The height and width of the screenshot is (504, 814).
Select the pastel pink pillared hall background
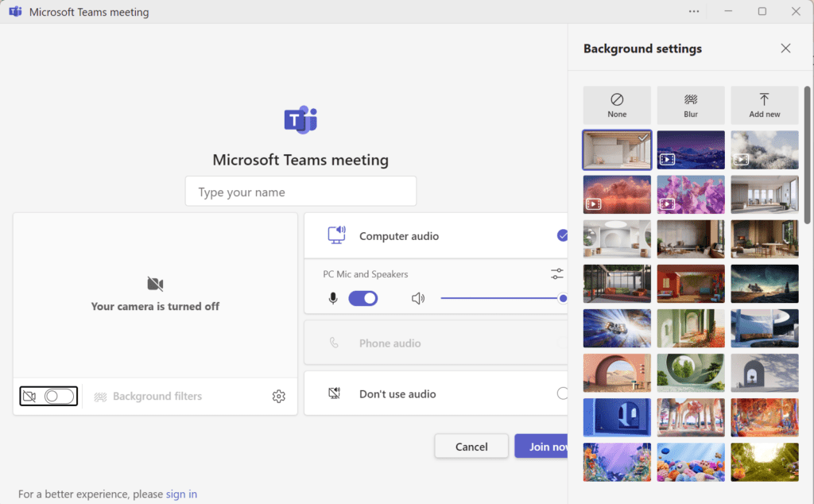(x=691, y=418)
